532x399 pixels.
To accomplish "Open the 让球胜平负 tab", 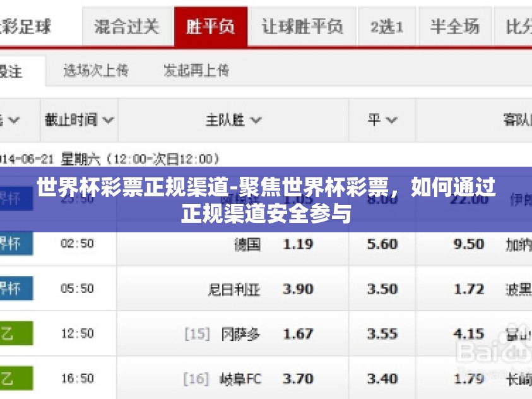I will (302, 27).
